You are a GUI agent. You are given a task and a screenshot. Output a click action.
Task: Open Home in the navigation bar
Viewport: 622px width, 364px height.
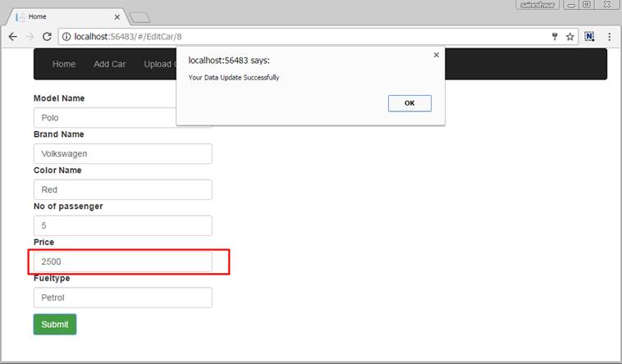click(x=64, y=64)
